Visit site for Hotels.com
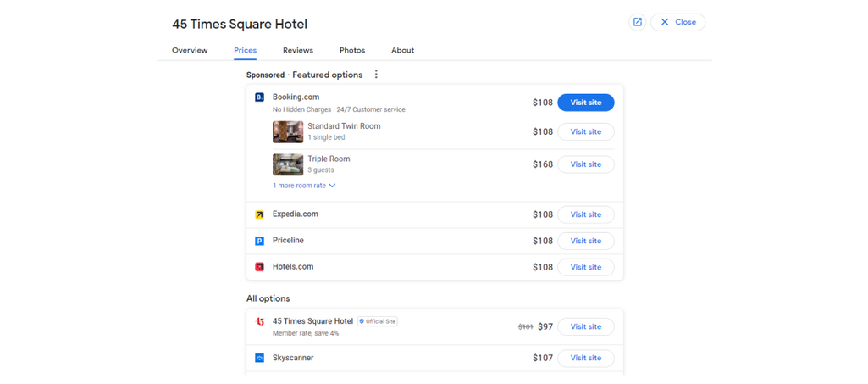Image resolution: width=868 pixels, height=384 pixels. pos(586,267)
